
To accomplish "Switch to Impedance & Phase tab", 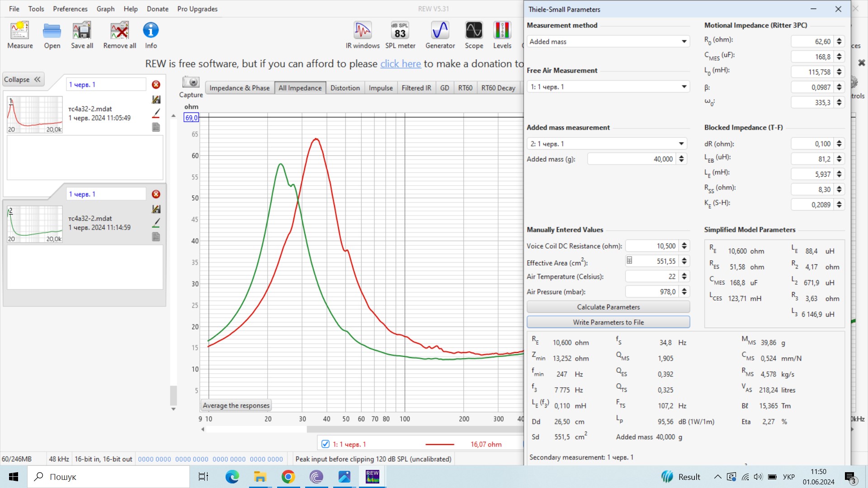I will point(239,88).
